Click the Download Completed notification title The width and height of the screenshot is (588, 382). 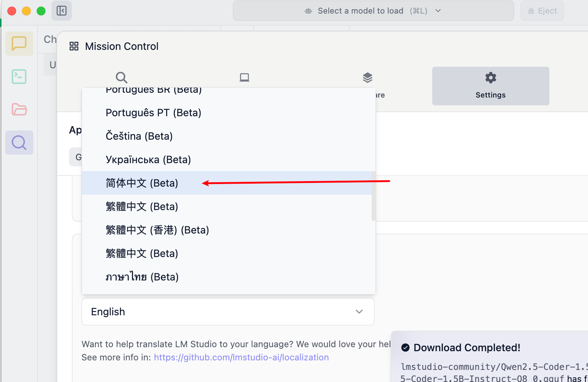[467, 348]
